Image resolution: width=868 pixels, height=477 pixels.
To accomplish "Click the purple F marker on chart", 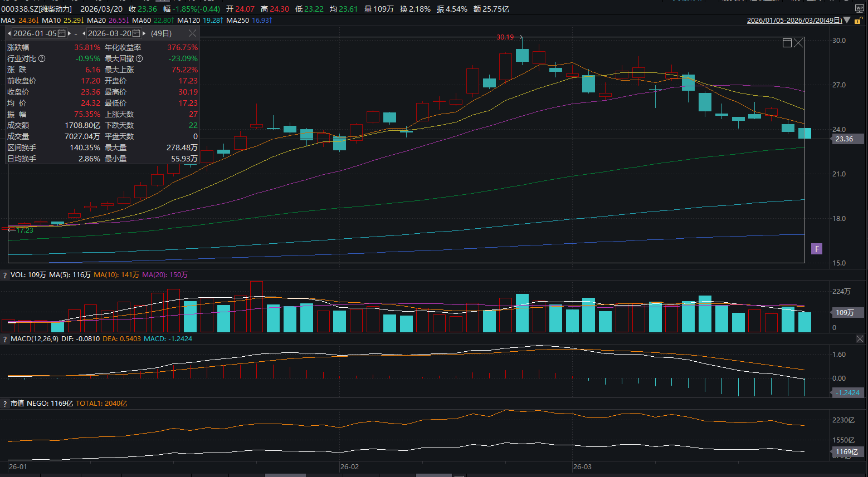I will 817,249.
